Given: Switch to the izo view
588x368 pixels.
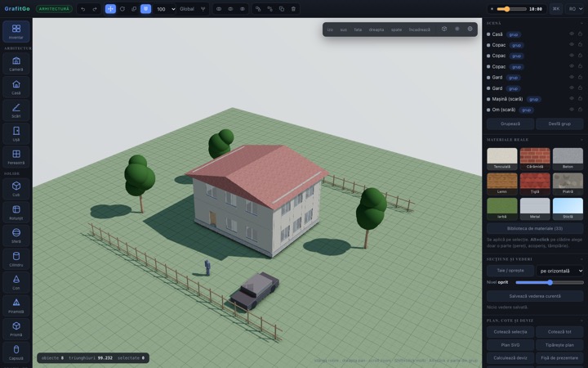Looking at the screenshot, I should (x=330, y=29).
